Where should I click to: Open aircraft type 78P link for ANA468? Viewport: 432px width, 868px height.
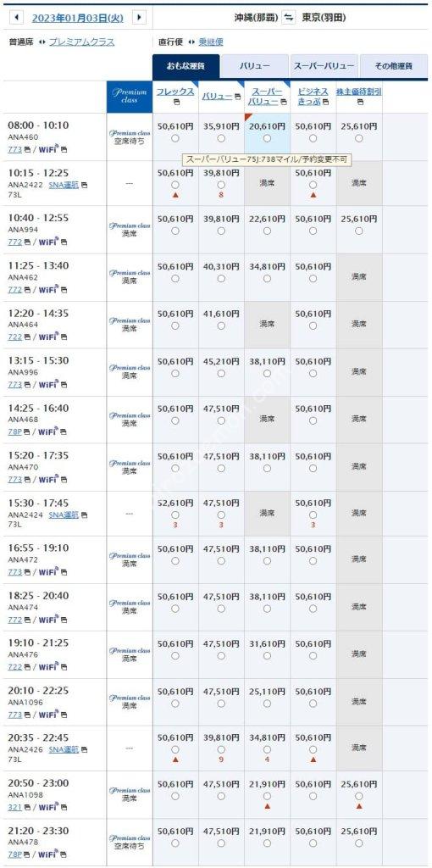(x=15, y=431)
